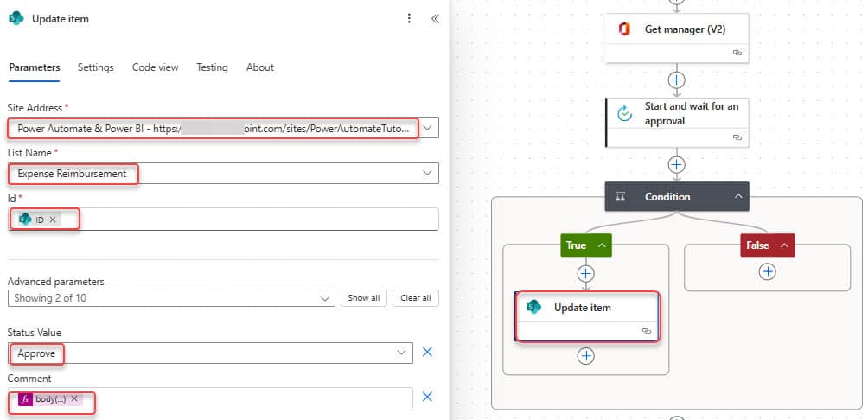Select the Update item action card
The height and width of the screenshot is (420, 868).
point(587,316)
